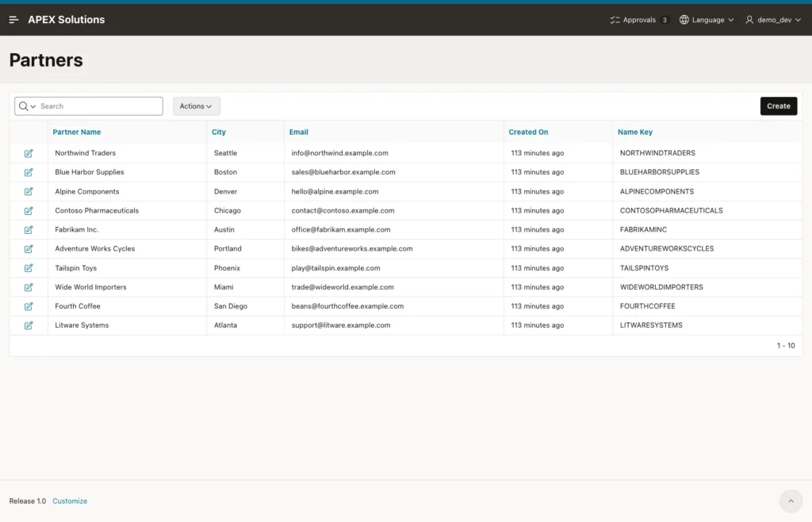This screenshot has width=812, height=522.
Task: Click the edit icon for Northwind Traders
Action: (29, 153)
